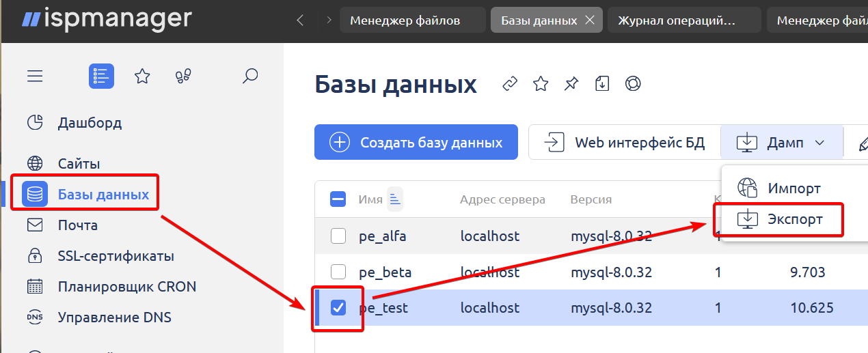Choose Импорт from the dump menu
868x353 pixels.
[x=779, y=188]
